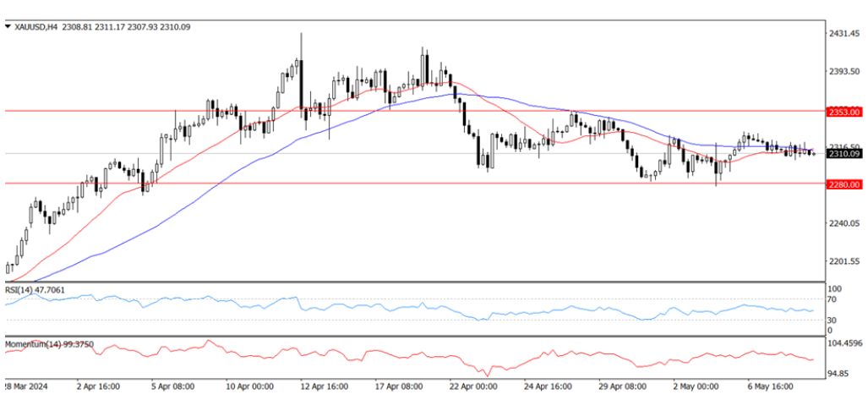Click the triangle arrow beside XAUUSD,H4
Screen dimensions: 868x411
point(8,27)
